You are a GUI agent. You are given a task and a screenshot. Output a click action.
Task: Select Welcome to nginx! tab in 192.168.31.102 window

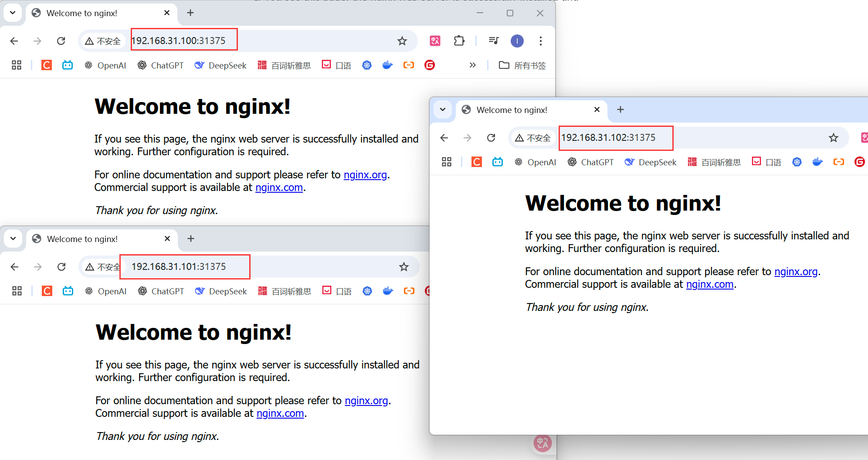point(531,110)
